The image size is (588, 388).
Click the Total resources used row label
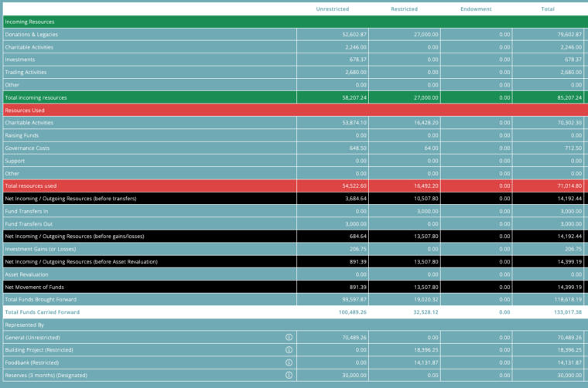point(31,185)
